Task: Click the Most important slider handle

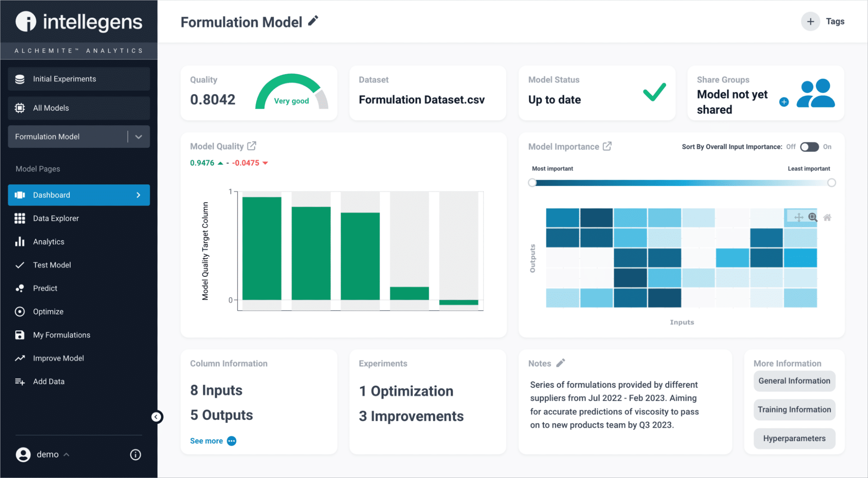Action: click(x=532, y=183)
